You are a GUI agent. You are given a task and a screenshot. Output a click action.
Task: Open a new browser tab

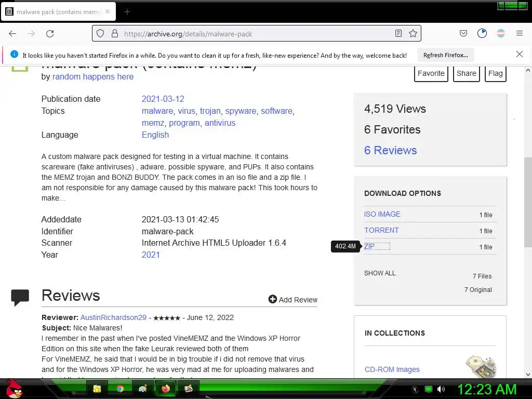coord(127,12)
